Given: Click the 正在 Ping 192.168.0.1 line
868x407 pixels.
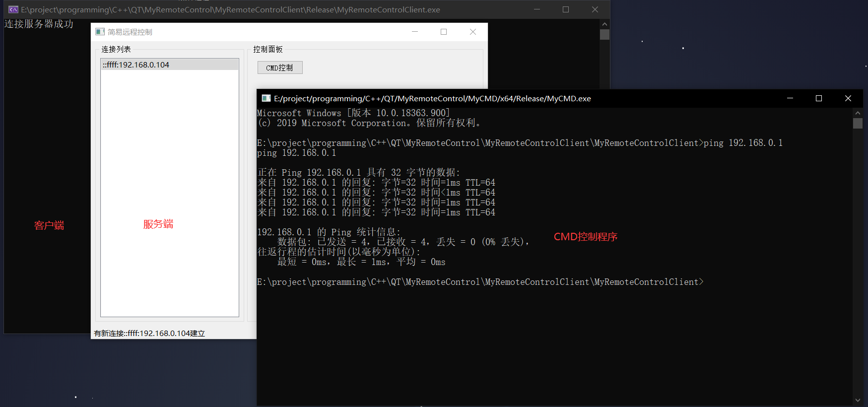Looking at the screenshot, I should [x=359, y=172].
